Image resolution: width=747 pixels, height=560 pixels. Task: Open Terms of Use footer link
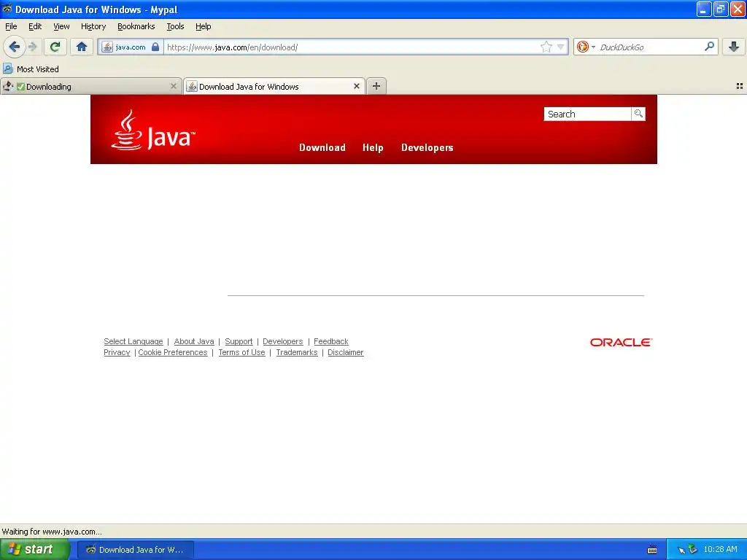[x=241, y=352]
